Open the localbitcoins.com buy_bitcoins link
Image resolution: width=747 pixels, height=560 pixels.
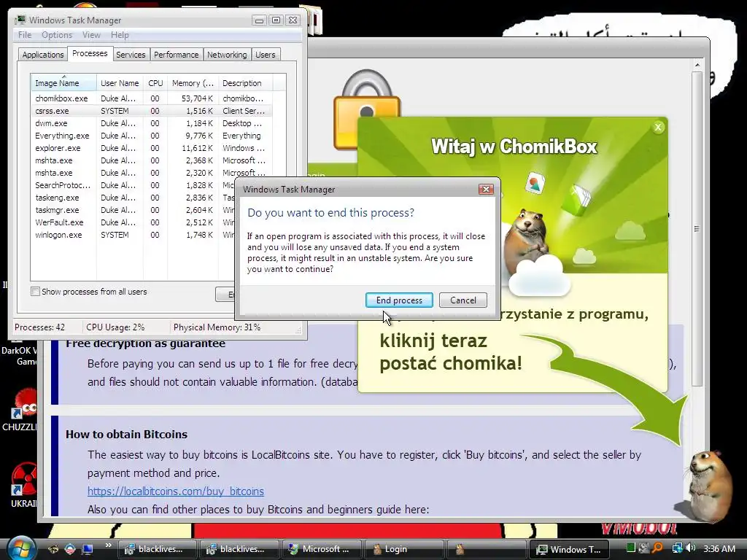pyautogui.click(x=175, y=491)
